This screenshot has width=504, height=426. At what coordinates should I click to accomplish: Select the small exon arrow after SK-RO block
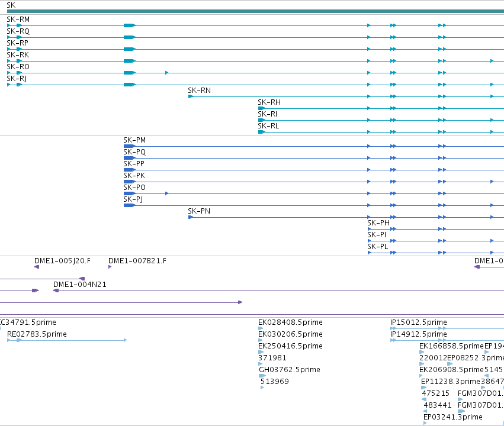(x=166, y=73)
